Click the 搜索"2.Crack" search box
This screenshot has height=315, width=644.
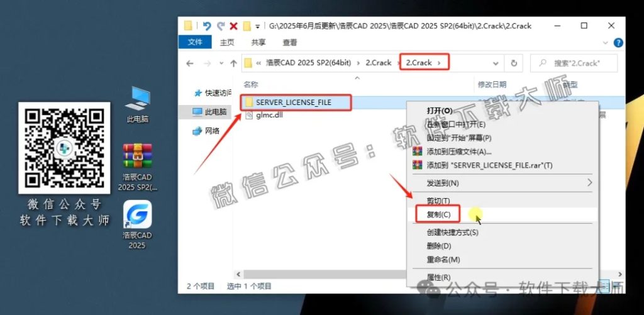(574, 64)
